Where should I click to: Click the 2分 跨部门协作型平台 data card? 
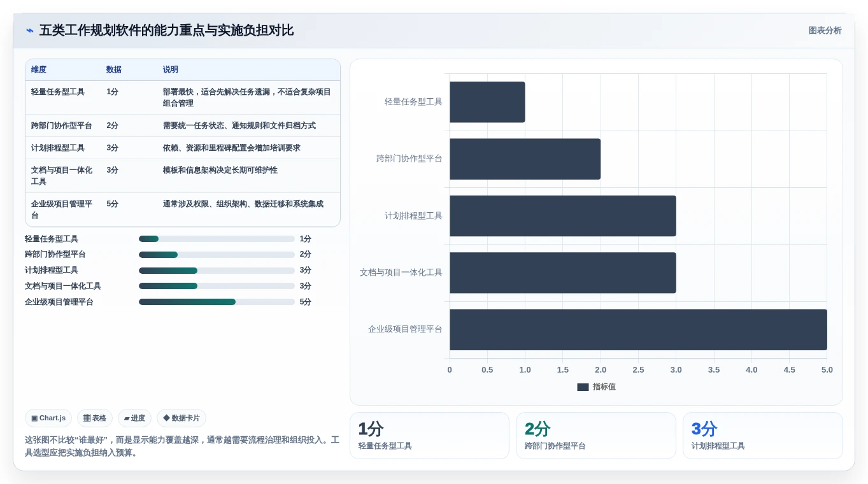click(596, 436)
